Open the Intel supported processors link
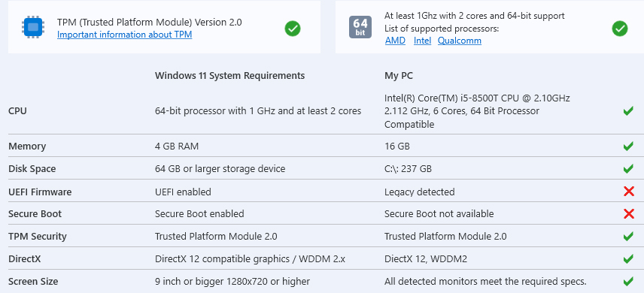644x293 pixels. coord(422,41)
